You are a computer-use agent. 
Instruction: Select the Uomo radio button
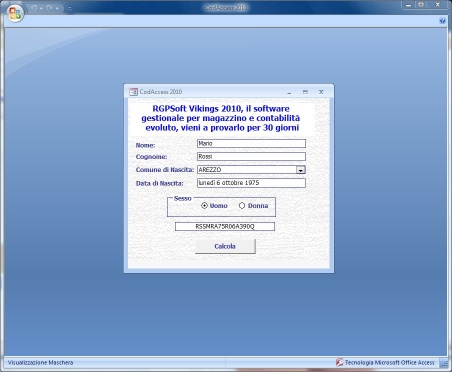(x=204, y=206)
